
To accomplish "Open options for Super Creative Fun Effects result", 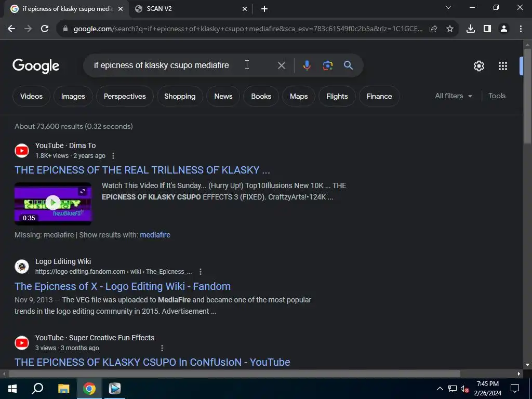I will [x=162, y=348].
